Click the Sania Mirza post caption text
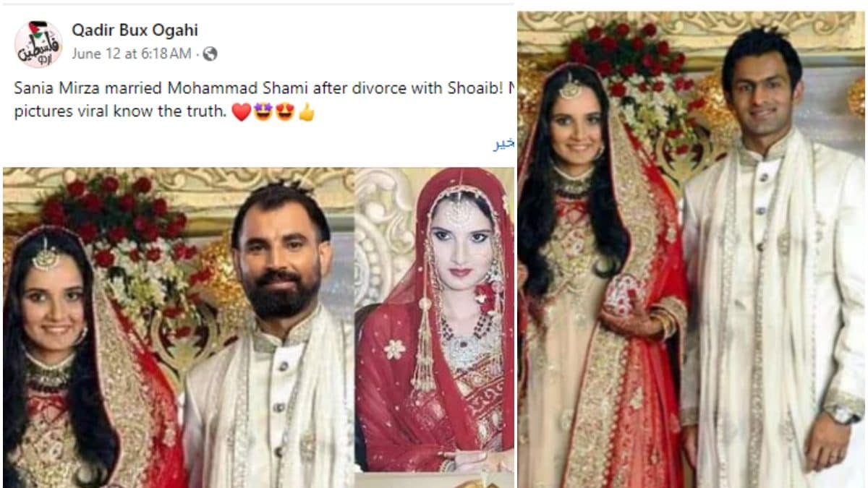The image size is (868, 488). (263, 100)
